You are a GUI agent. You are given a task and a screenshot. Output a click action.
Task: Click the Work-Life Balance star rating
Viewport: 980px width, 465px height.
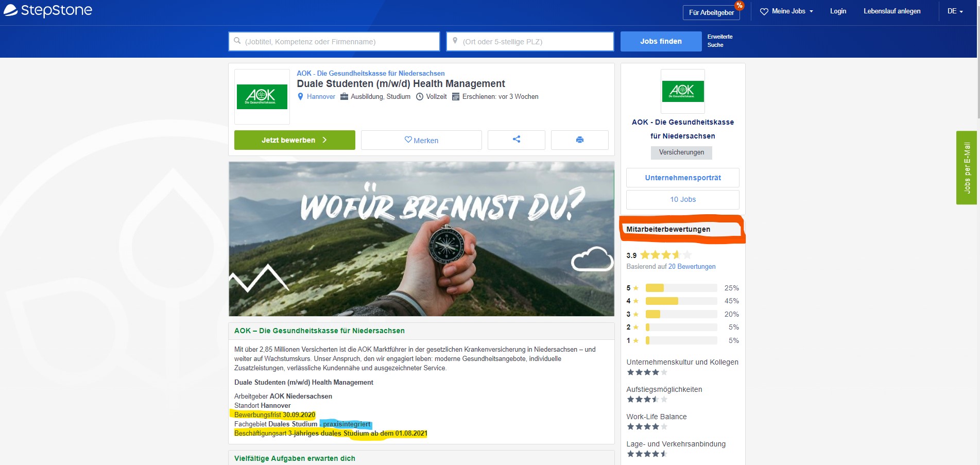tap(647, 426)
